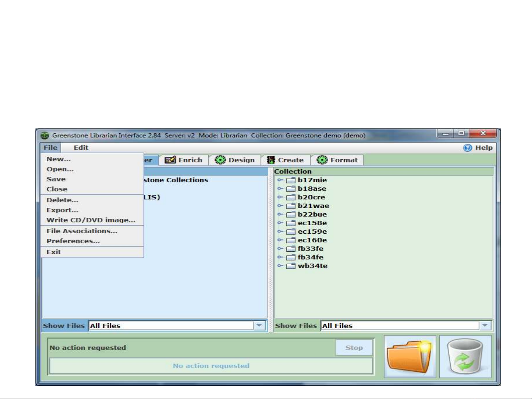532x399 pixels.
Task: Click the folder icon beside fb33fe
Action: tap(291, 249)
